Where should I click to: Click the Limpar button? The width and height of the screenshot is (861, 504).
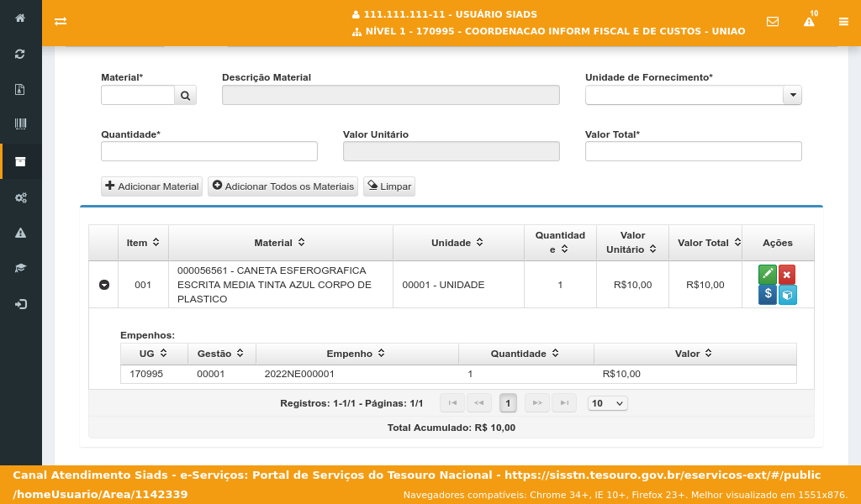[x=388, y=186]
